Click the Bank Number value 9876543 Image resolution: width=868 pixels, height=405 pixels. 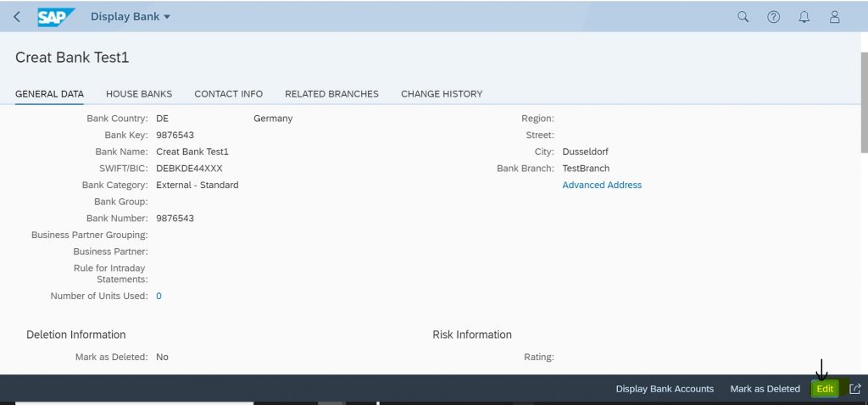click(175, 218)
